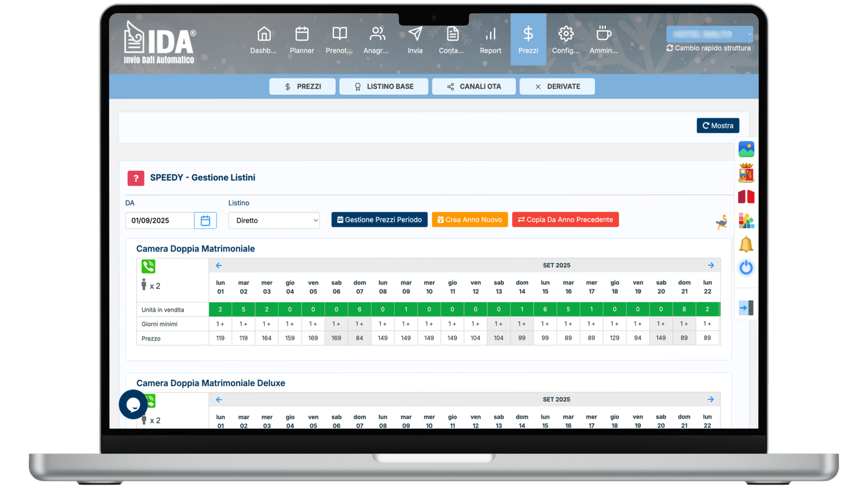Open the Configurazione gear menu
The image size is (868, 488).
pyautogui.click(x=565, y=40)
